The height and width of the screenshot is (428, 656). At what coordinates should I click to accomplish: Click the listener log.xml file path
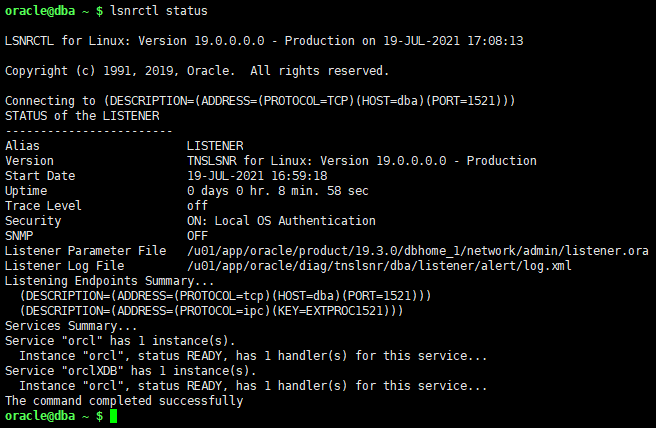pyautogui.click(x=379, y=266)
